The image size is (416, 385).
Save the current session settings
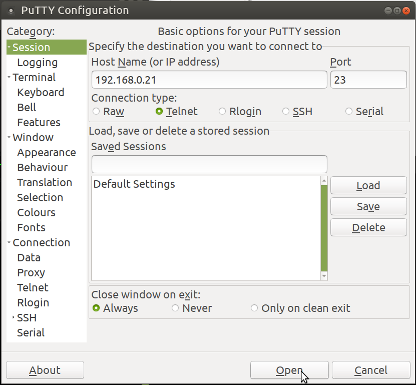(x=368, y=206)
